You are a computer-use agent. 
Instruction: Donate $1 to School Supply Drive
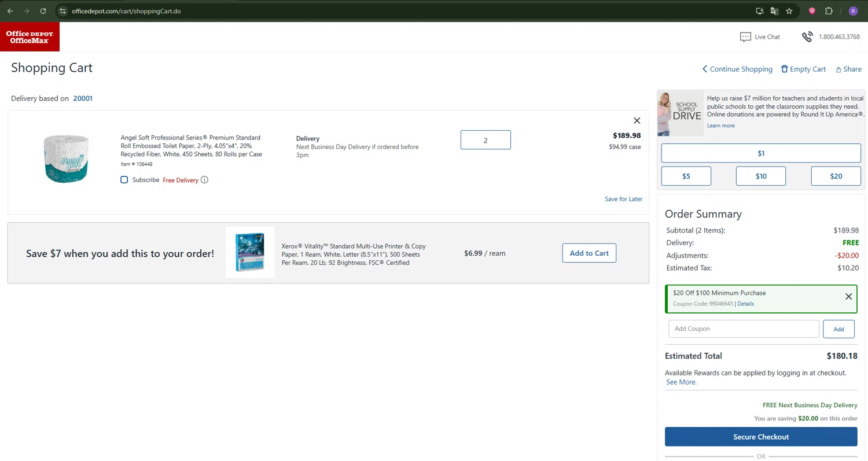click(x=761, y=153)
